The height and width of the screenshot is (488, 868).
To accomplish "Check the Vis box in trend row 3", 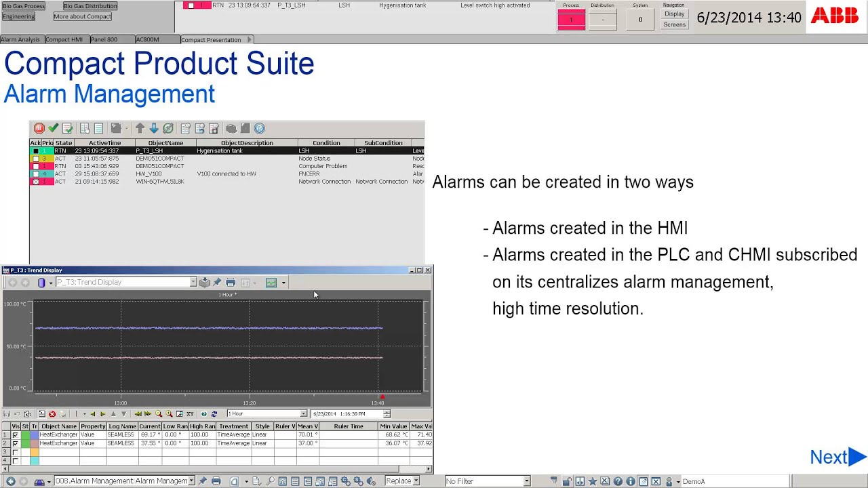I will pyautogui.click(x=15, y=452).
